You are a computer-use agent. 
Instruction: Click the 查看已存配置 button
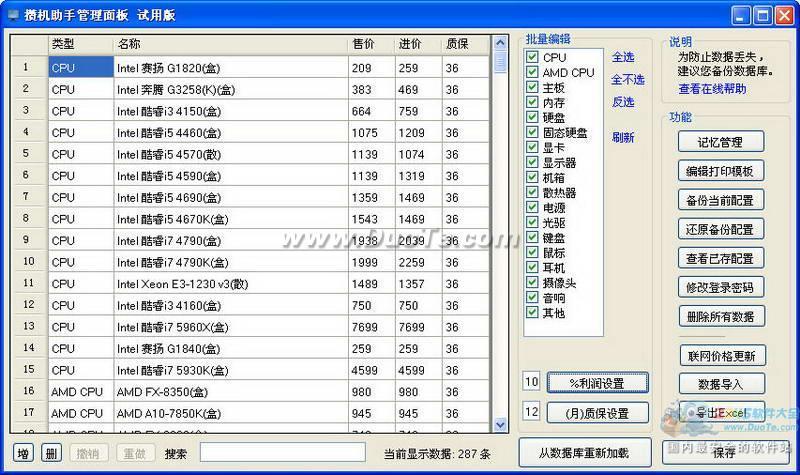tap(720, 258)
